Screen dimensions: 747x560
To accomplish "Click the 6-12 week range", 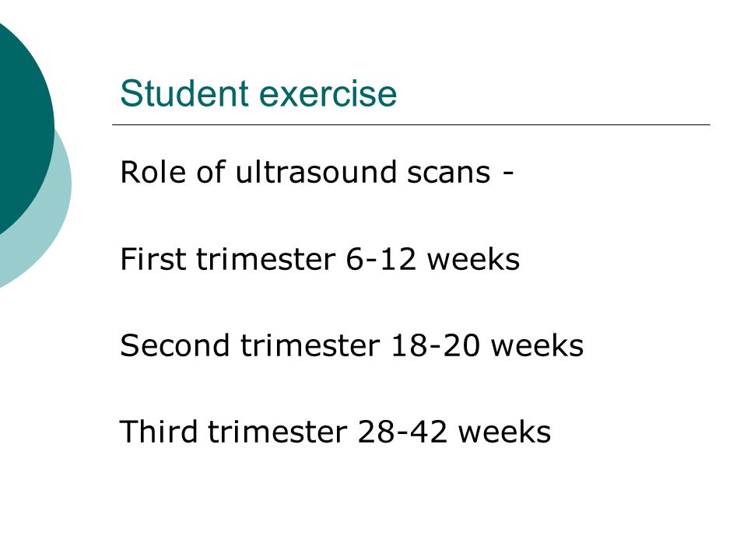I will tap(381, 260).
